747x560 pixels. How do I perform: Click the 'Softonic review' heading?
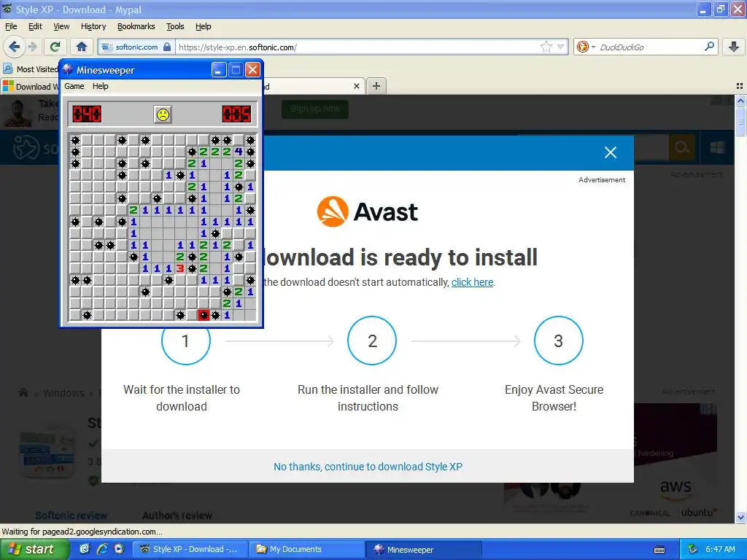click(x=71, y=516)
